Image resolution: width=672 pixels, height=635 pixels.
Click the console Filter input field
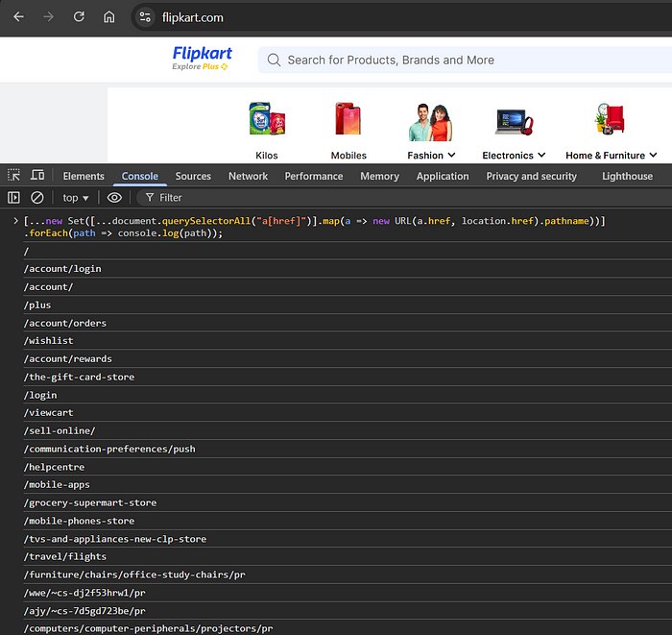coord(403,198)
